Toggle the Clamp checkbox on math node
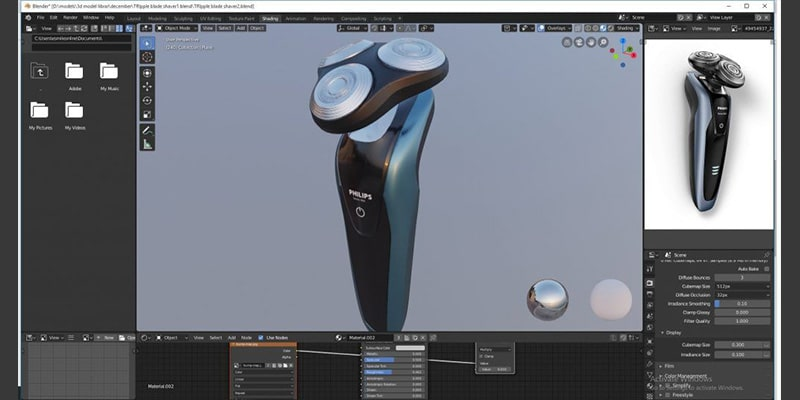This screenshot has height=400, width=800. tap(481, 356)
